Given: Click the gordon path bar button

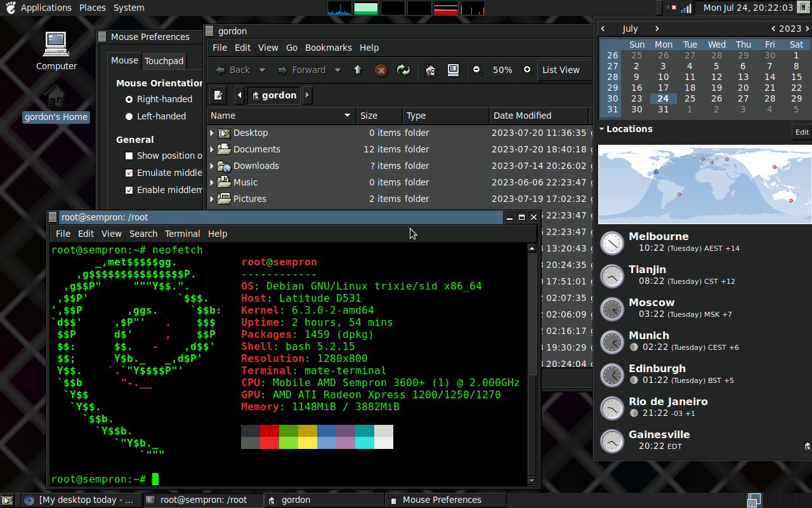Looking at the screenshot, I should click(x=273, y=95).
